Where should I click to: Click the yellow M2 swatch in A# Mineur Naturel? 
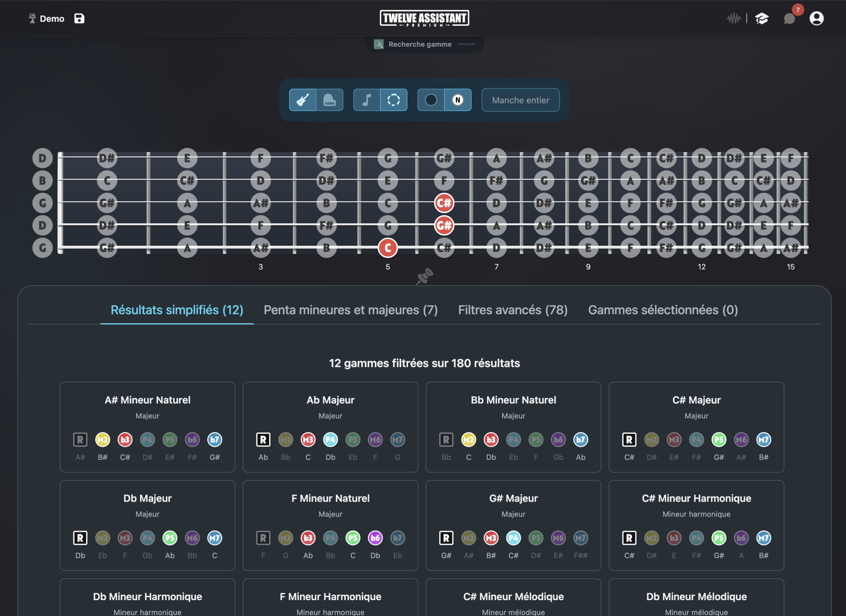(102, 440)
